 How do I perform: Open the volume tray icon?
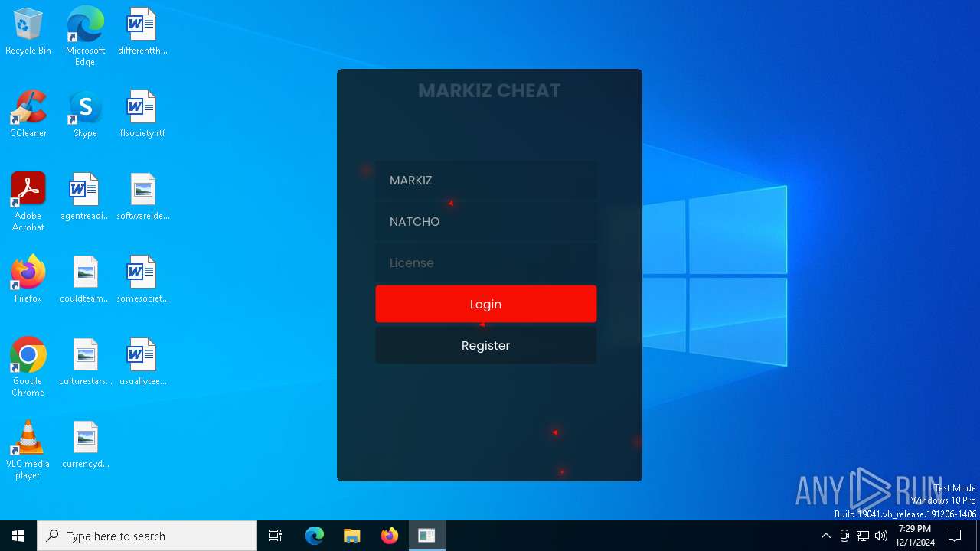(881, 536)
